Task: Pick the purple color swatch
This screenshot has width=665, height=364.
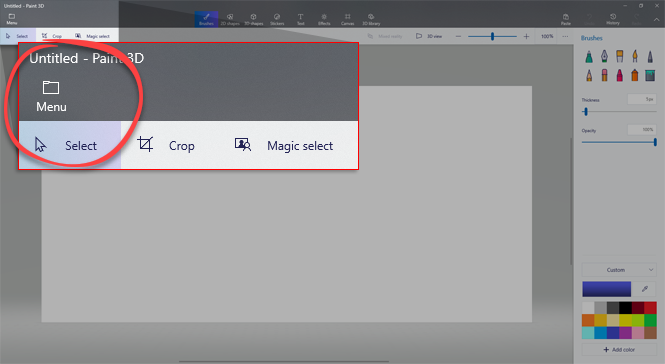Action: click(x=625, y=333)
